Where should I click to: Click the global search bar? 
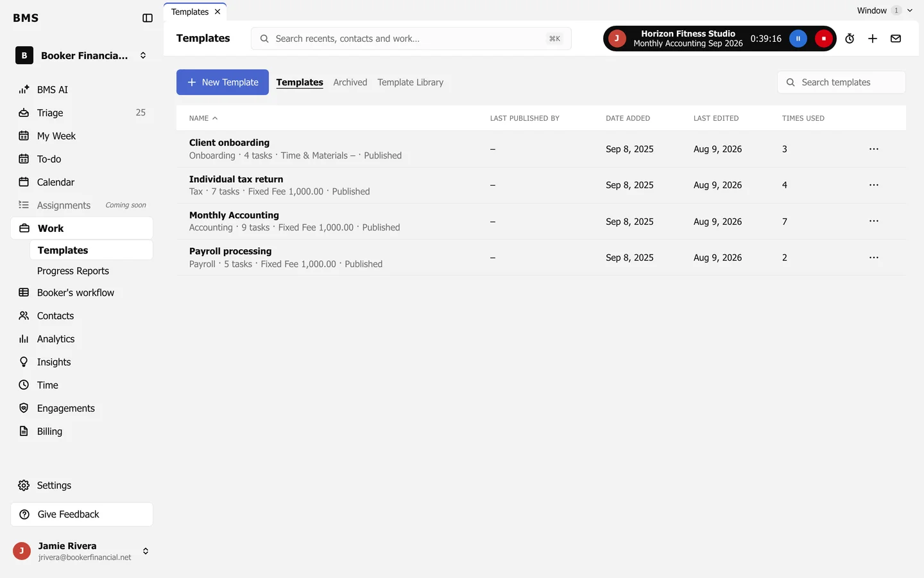pos(411,39)
